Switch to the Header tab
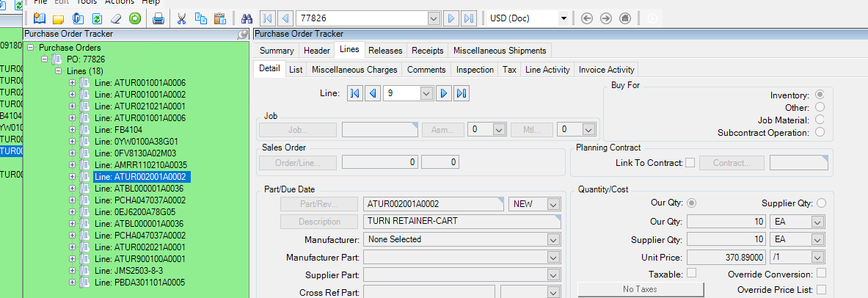Image resolution: width=868 pixels, height=298 pixels. pyautogui.click(x=317, y=51)
